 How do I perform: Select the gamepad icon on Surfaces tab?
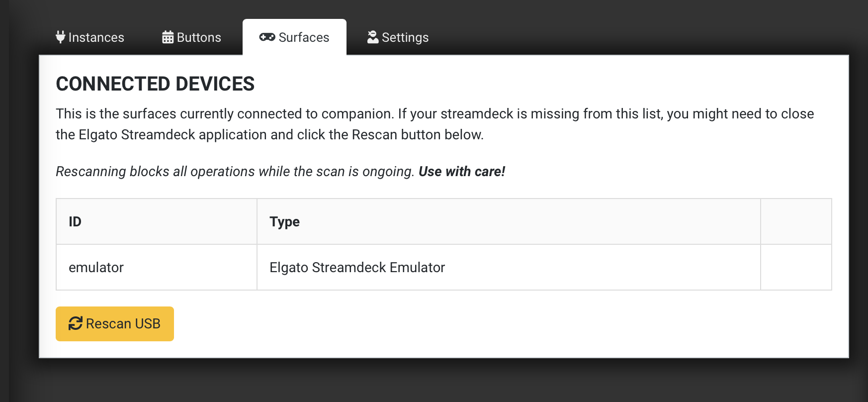[267, 37]
